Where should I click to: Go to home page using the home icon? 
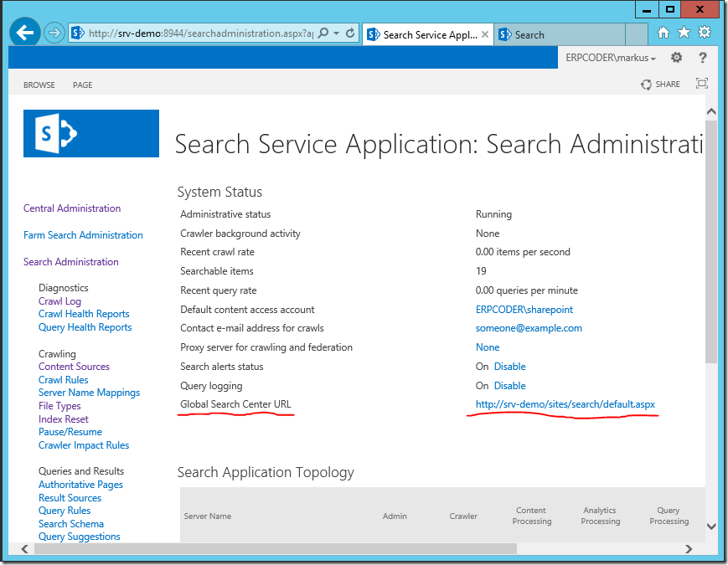coord(663,31)
